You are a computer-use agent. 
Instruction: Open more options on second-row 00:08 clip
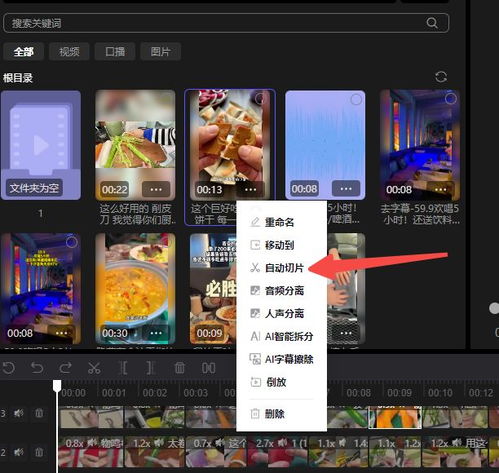61,333
